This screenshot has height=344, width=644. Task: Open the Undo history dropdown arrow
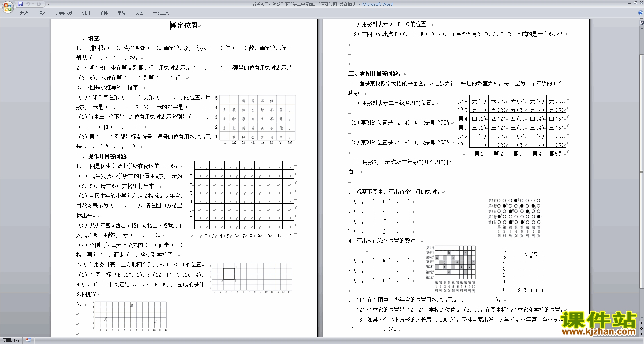33,4
